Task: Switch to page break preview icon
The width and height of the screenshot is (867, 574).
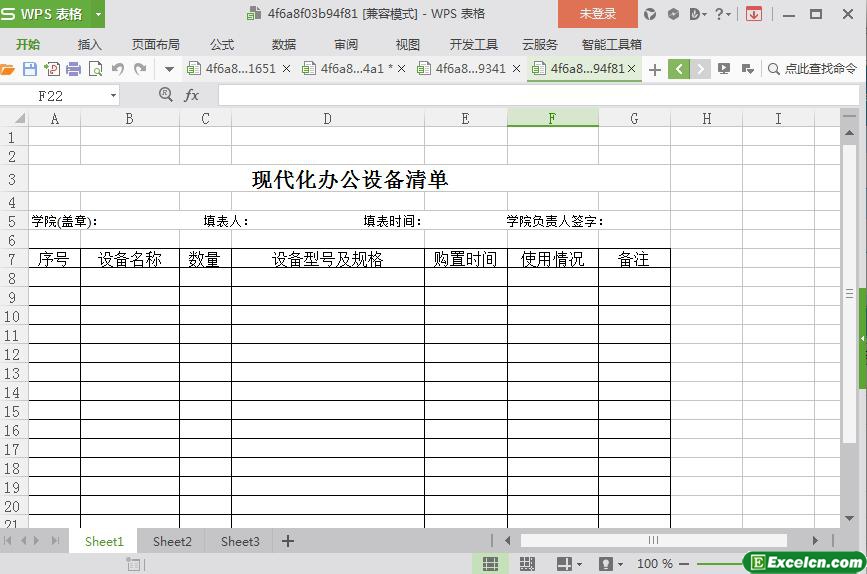Action: 527,564
